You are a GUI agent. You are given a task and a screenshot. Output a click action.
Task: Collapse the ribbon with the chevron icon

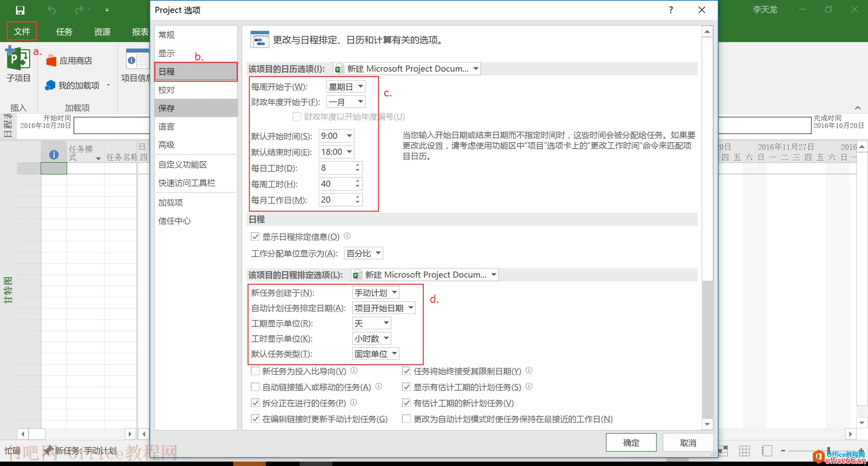click(858, 108)
